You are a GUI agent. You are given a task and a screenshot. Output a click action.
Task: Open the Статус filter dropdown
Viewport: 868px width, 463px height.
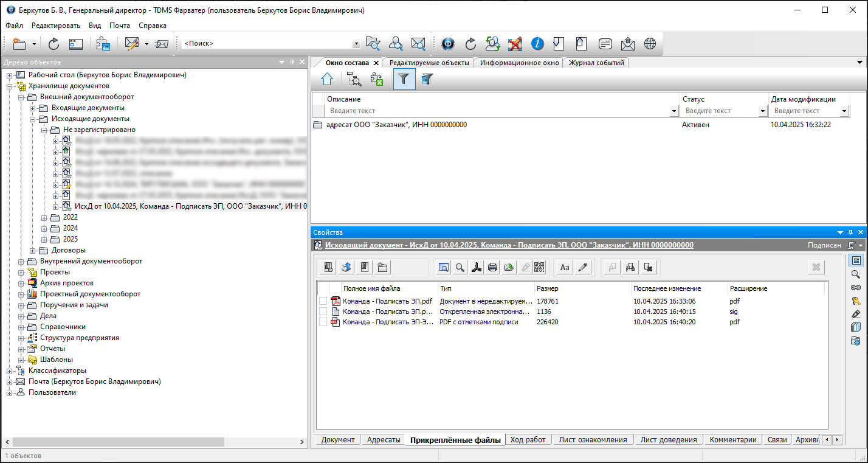point(763,111)
